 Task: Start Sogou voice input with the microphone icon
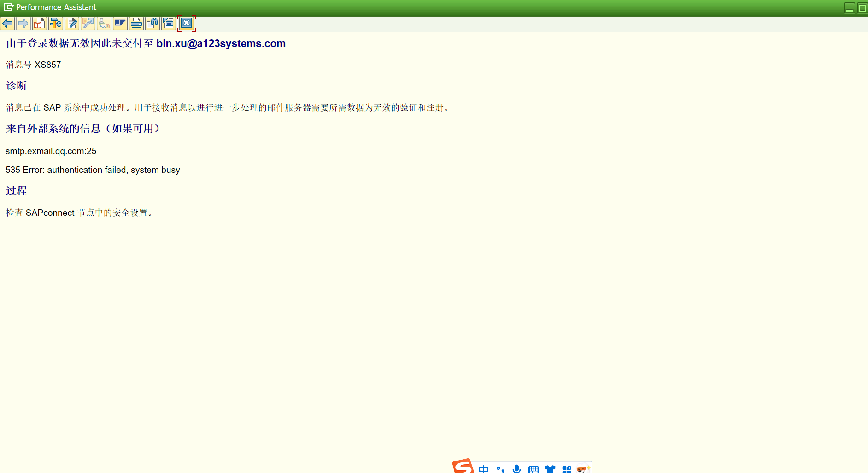pyautogui.click(x=517, y=469)
